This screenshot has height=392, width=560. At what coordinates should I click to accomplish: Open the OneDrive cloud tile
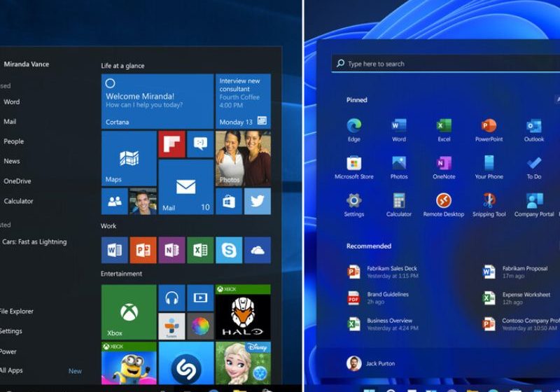click(x=258, y=251)
